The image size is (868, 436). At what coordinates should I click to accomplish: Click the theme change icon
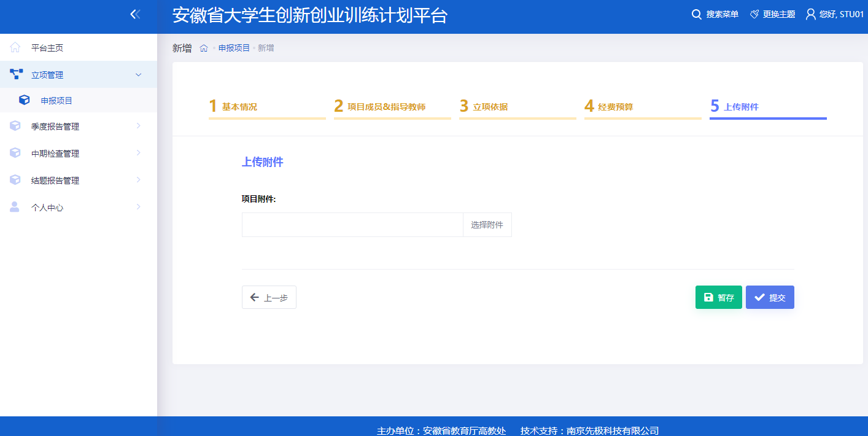pyautogui.click(x=754, y=14)
